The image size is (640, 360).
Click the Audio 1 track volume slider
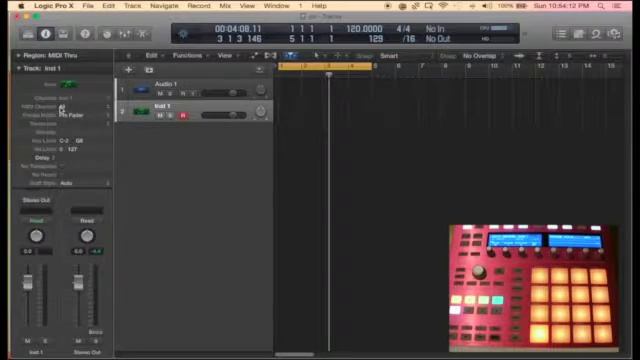click(224, 93)
